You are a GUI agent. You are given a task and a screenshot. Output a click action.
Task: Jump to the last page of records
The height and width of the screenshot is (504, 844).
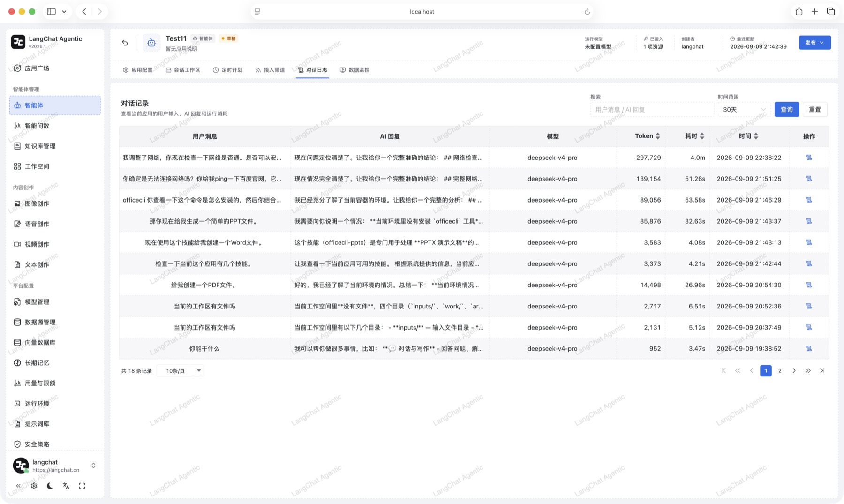tap(822, 370)
